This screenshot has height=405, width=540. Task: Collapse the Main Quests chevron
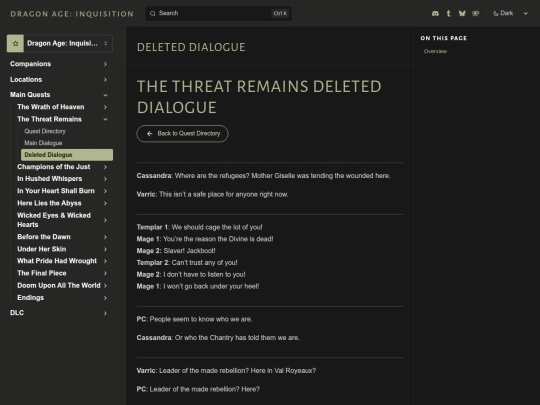click(x=105, y=95)
